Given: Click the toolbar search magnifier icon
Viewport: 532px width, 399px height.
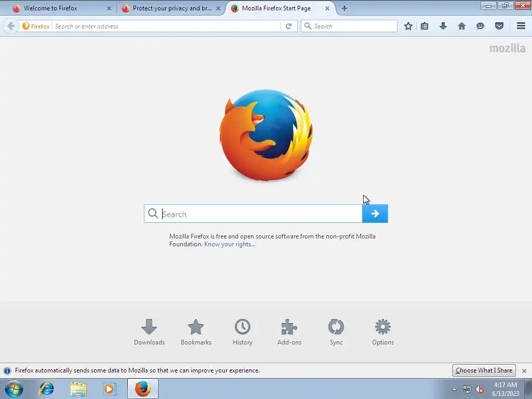Looking at the screenshot, I should tap(308, 26).
